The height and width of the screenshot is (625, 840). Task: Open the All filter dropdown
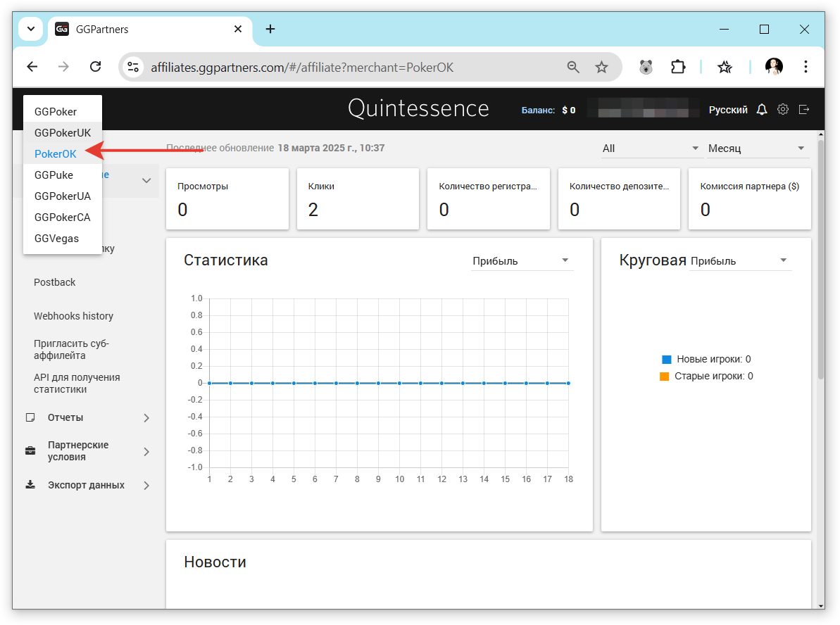click(x=651, y=149)
